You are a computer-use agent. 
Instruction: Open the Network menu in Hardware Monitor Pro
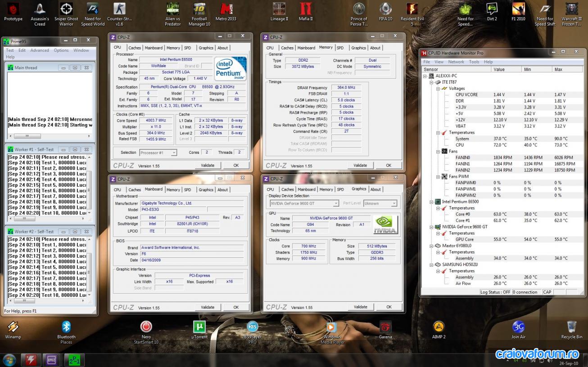[456, 62]
